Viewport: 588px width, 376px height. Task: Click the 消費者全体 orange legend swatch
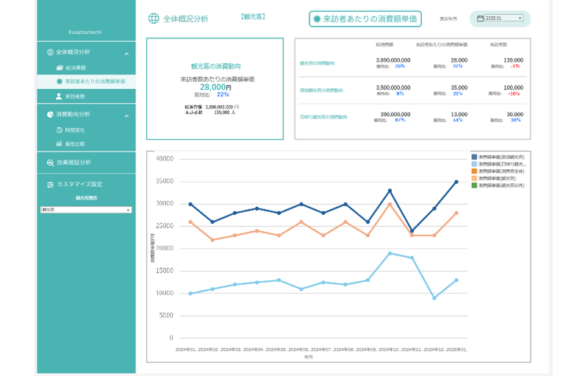click(x=474, y=171)
